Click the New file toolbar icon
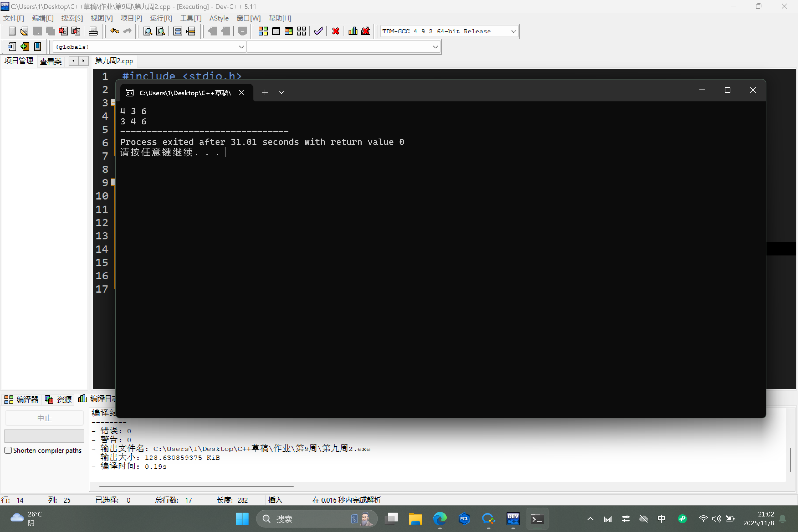Viewport: 798px width, 532px height. point(12,31)
